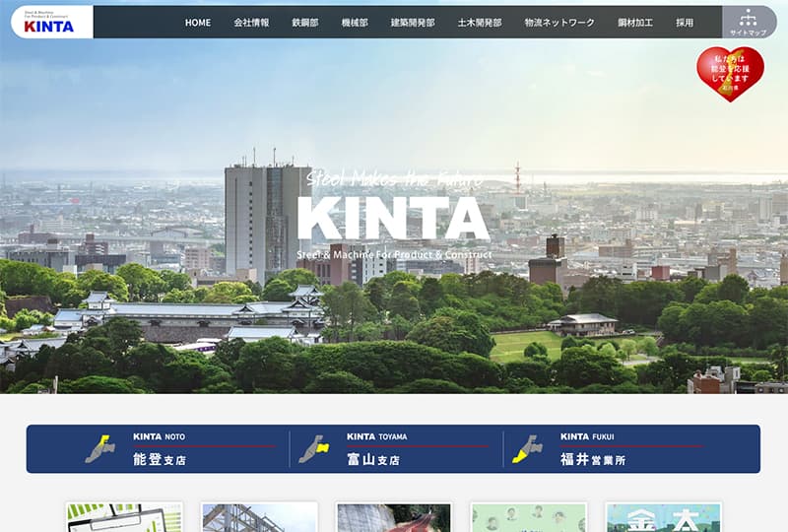Open 物流ネットワーク menu item
This screenshot has height=532, width=788.
coord(559,23)
